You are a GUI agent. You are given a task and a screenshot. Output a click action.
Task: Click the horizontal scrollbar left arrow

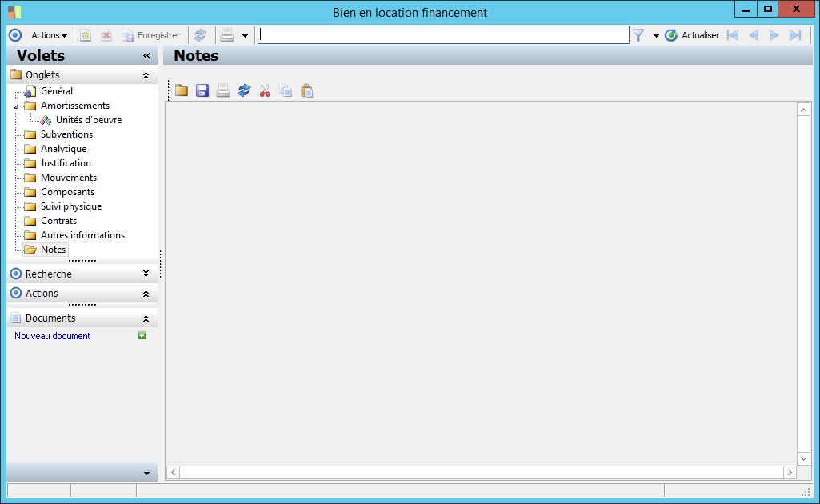click(173, 472)
